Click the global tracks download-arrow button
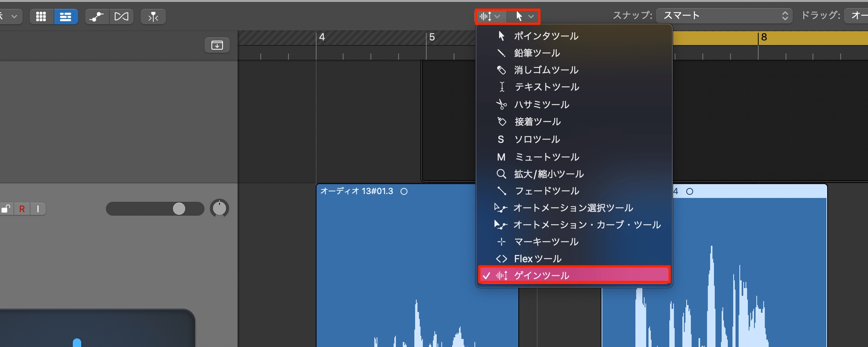The height and width of the screenshot is (347, 868). (x=217, y=45)
